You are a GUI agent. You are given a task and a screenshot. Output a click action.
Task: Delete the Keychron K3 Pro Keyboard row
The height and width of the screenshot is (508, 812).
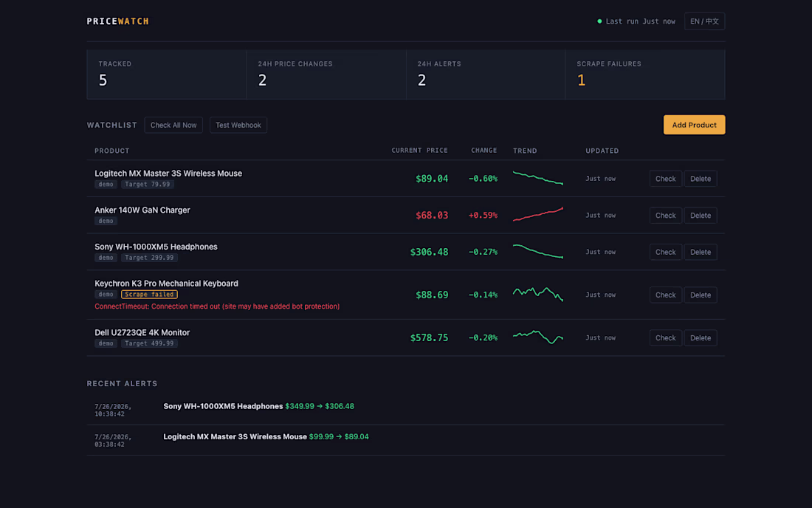(700, 295)
